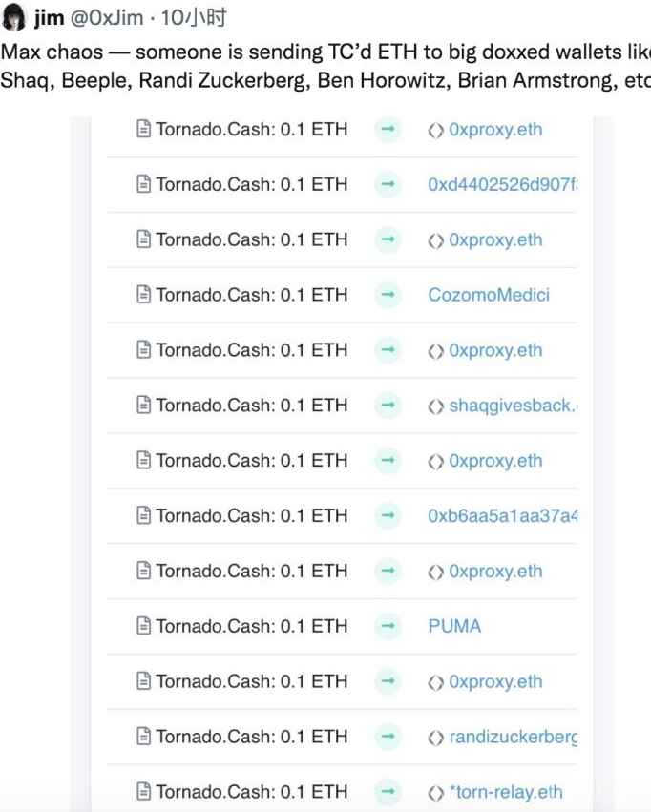Click the contract icon before *torn-relay.eth
Screen dimensions: 651x812
click(435, 793)
